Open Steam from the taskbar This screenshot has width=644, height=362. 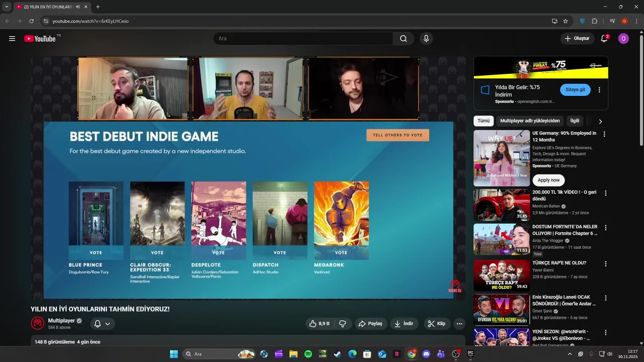pos(338,354)
